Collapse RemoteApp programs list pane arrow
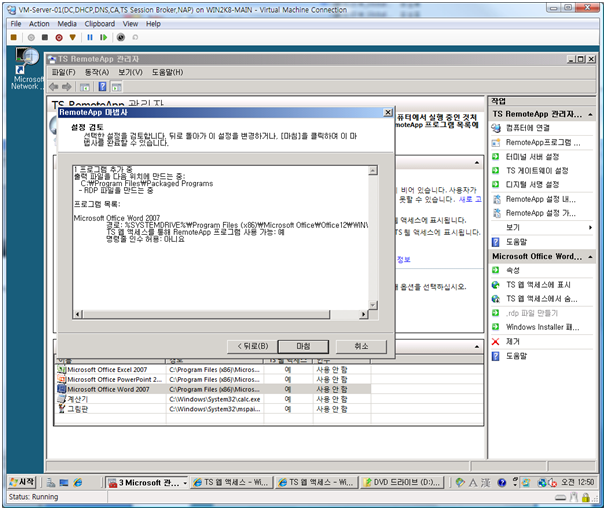606x510 pixels. (x=477, y=347)
